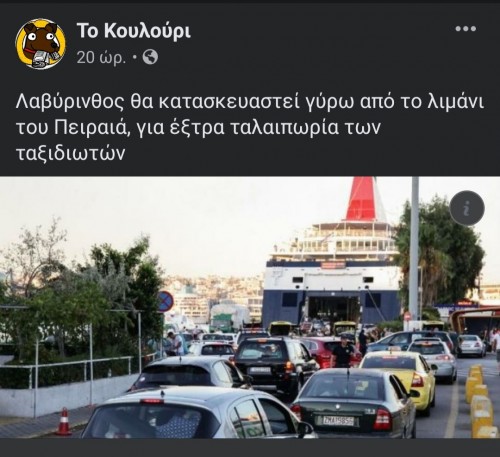Open the attached Piraeus port traffic photo
The width and height of the screenshot is (500, 457).
coord(250,307)
